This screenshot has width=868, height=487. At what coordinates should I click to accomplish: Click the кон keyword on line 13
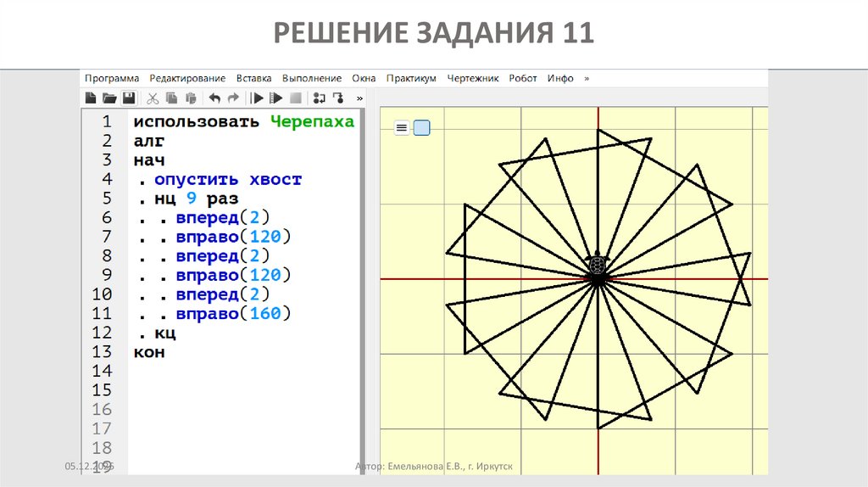(x=149, y=352)
